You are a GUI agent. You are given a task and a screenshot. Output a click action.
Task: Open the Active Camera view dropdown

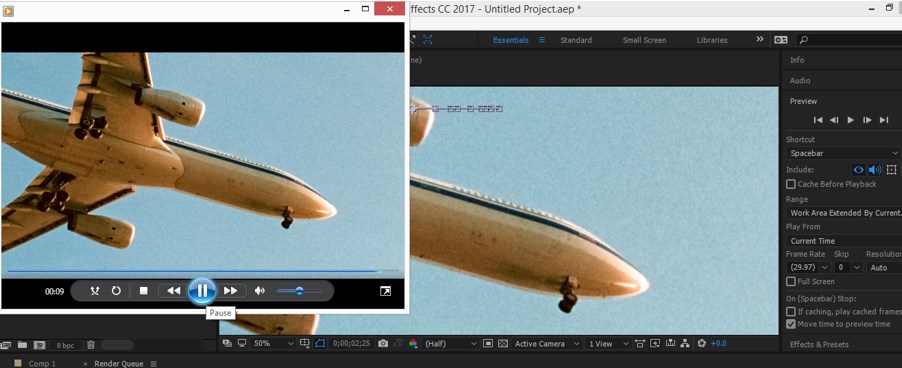tap(547, 343)
